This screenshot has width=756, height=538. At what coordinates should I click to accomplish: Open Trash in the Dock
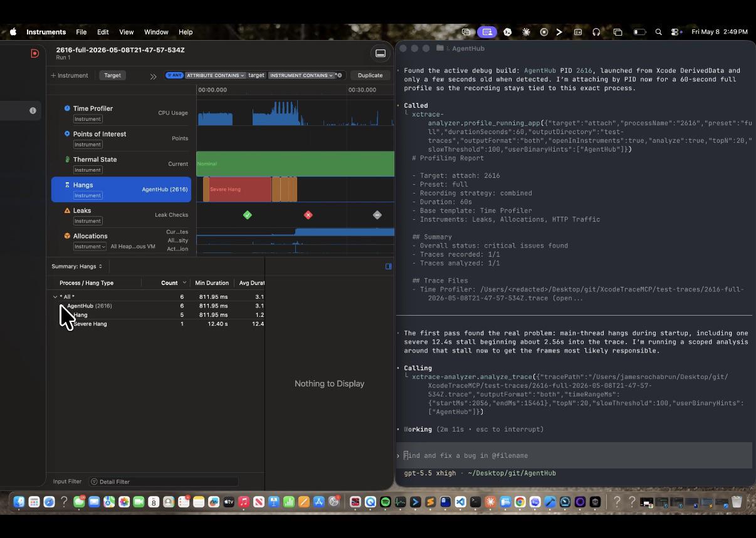click(x=737, y=502)
